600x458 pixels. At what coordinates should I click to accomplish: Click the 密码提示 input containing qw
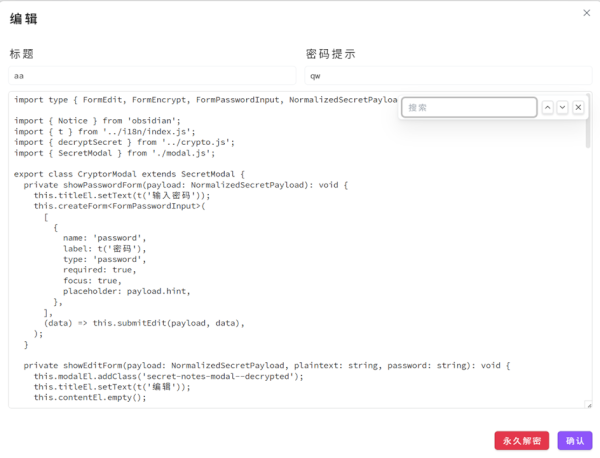coord(448,76)
